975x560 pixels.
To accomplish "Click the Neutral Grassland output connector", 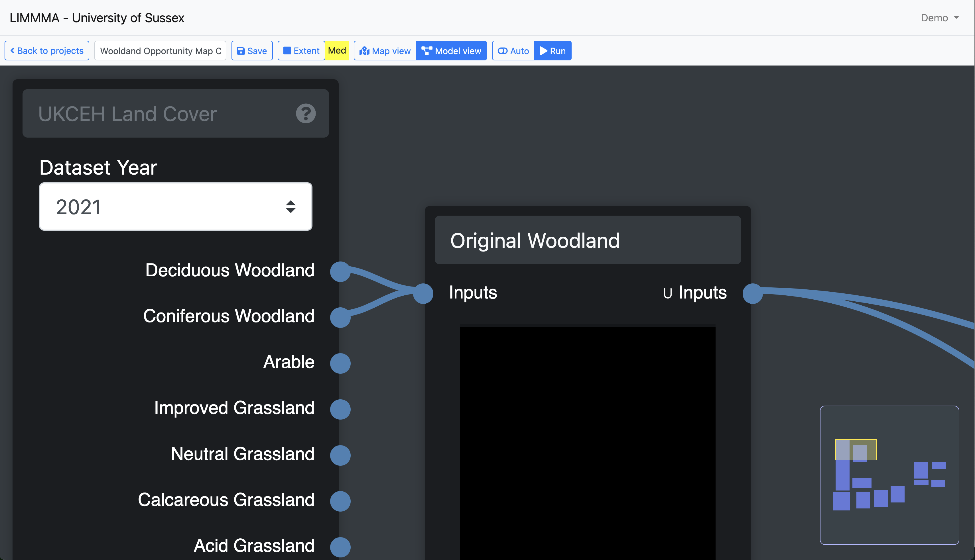I will click(340, 455).
